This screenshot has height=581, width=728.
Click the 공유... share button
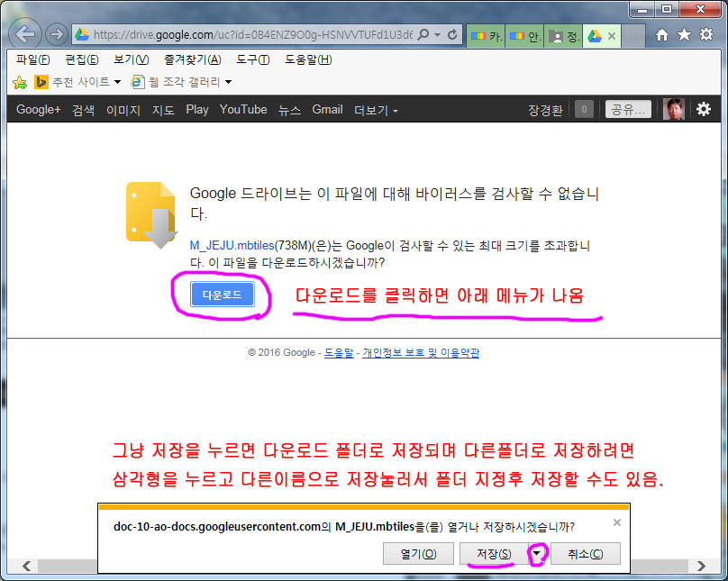pos(628,110)
